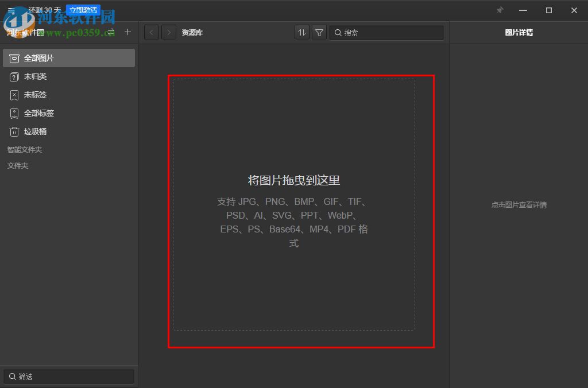Click the sort order icon beside search
Screen dimensions: 588x388
click(301, 32)
